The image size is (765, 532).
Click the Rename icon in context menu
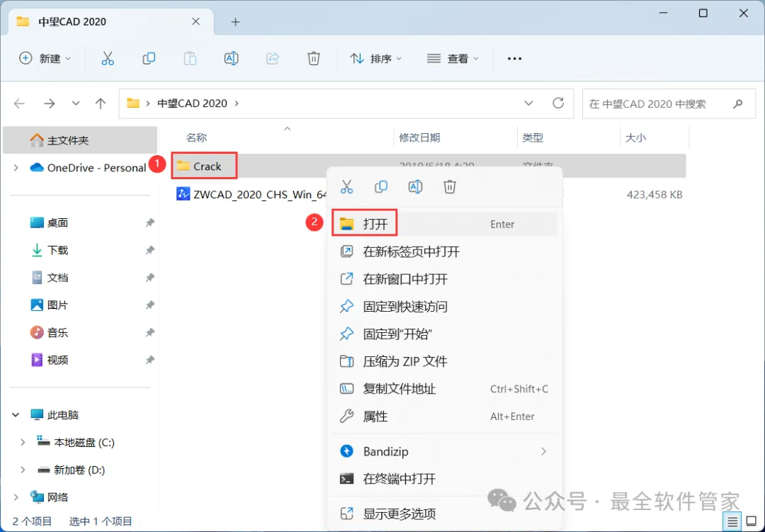click(x=415, y=186)
